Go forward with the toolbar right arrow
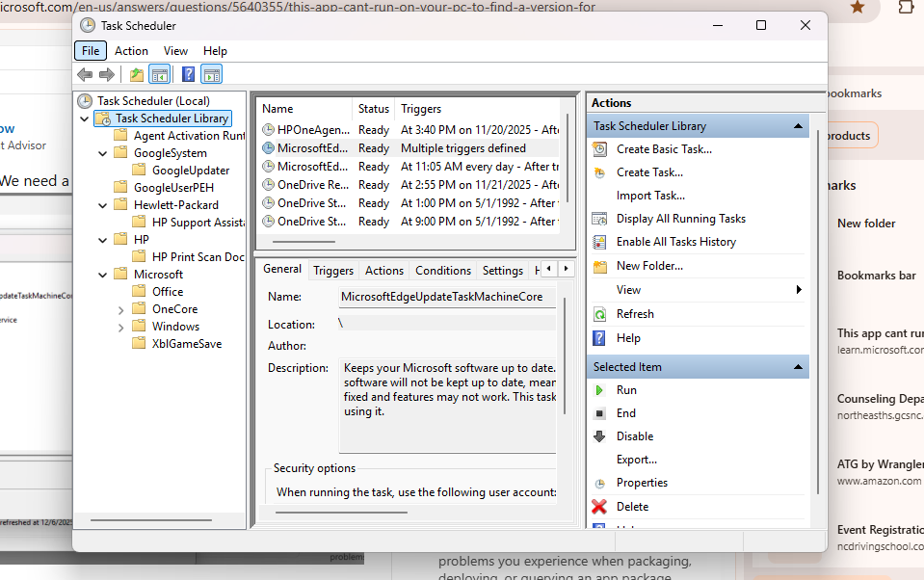Image resolution: width=924 pixels, height=580 pixels. (107, 75)
